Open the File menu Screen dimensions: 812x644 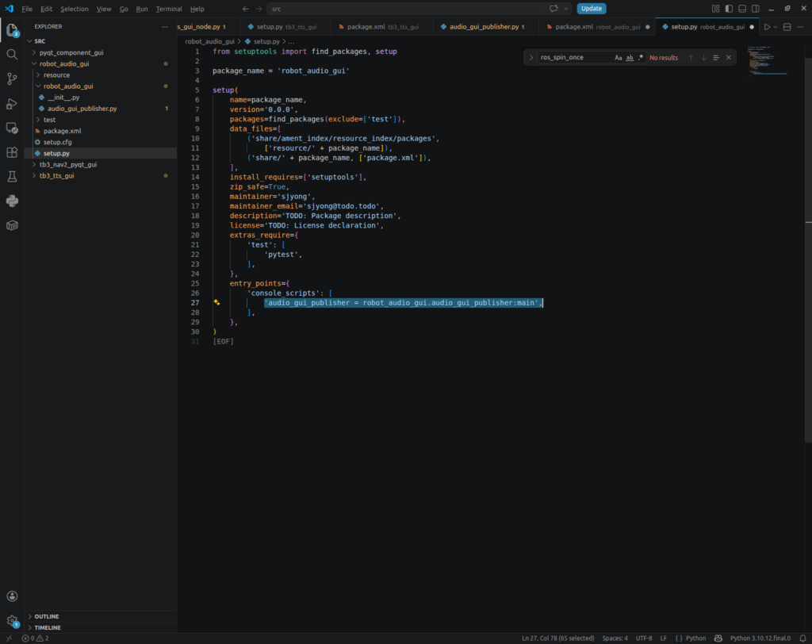27,9
